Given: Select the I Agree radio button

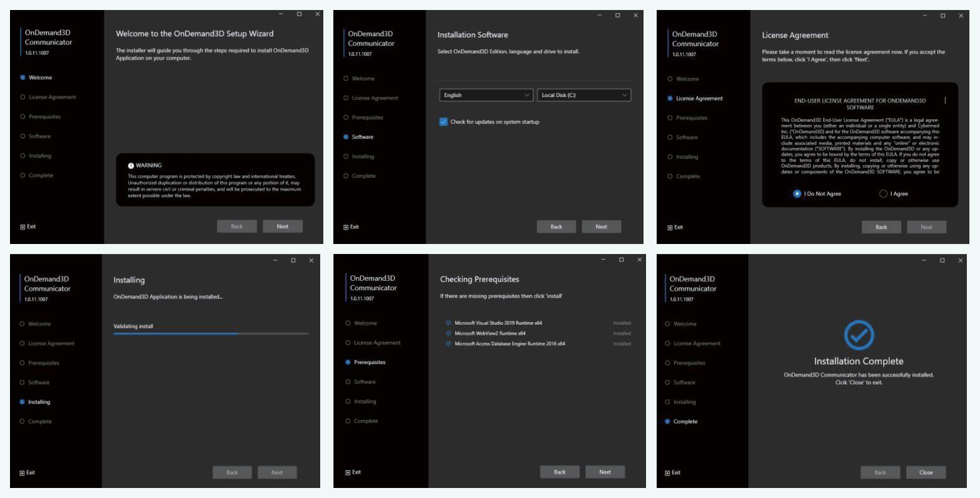Looking at the screenshot, I should pyautogui.click(x=883, y=194).
